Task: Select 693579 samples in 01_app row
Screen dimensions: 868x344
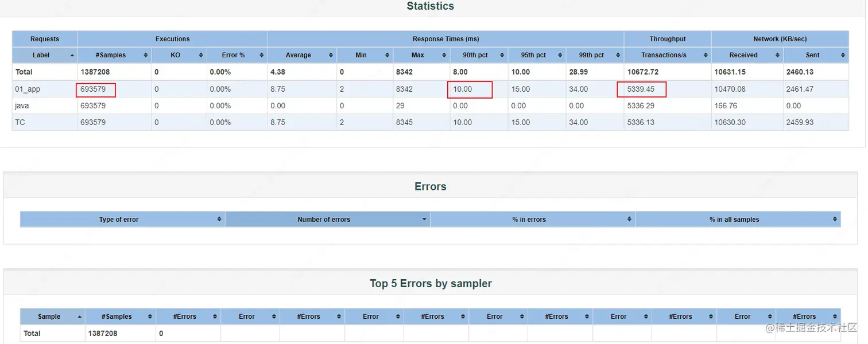Action: point(93,89)
